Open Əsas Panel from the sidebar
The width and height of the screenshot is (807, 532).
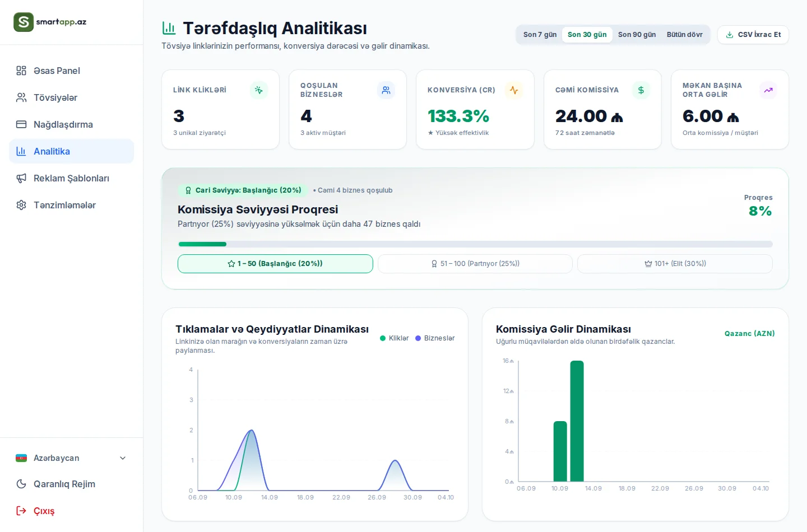72,71
